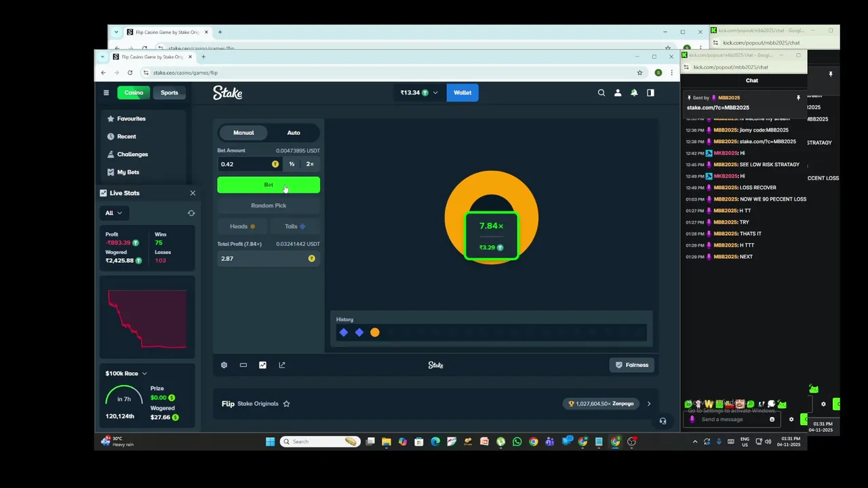Reset Live Stats with refresh icon

[x=191, y=213]
